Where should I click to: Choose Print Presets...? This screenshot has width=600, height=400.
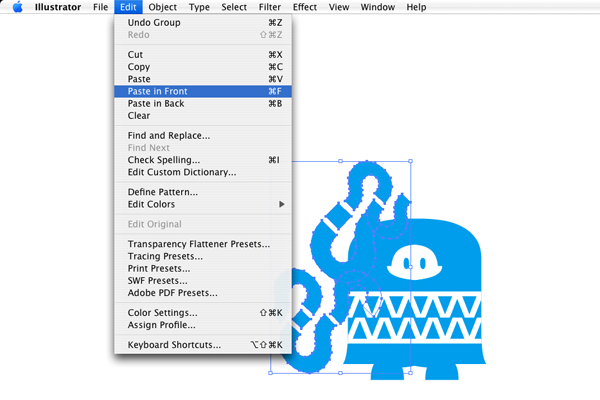[x=203, y=269]
